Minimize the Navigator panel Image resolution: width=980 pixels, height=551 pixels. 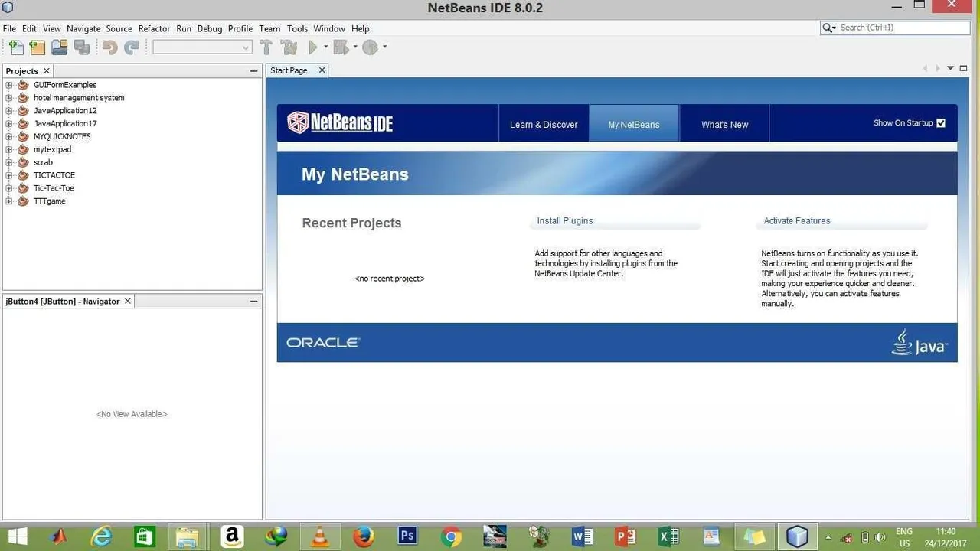pos(254,301)
